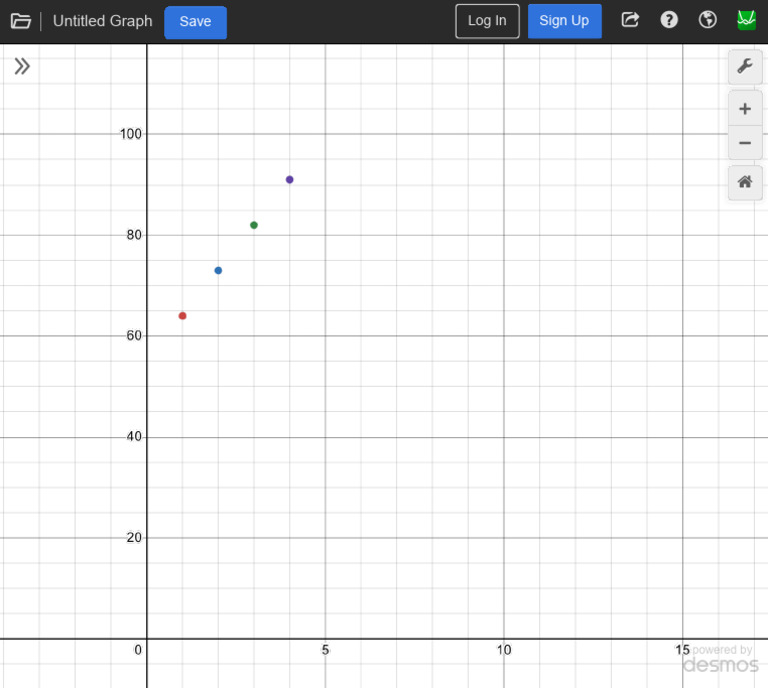This screenshot has height=688, width=768.
Task: Open the help question mark icon
Action: 669,20
